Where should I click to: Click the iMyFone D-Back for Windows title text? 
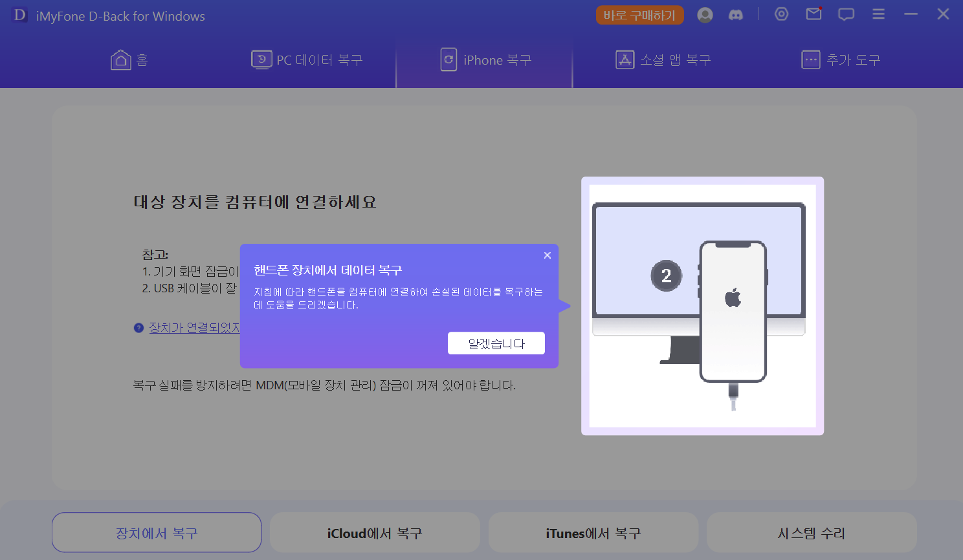point(120,16)
